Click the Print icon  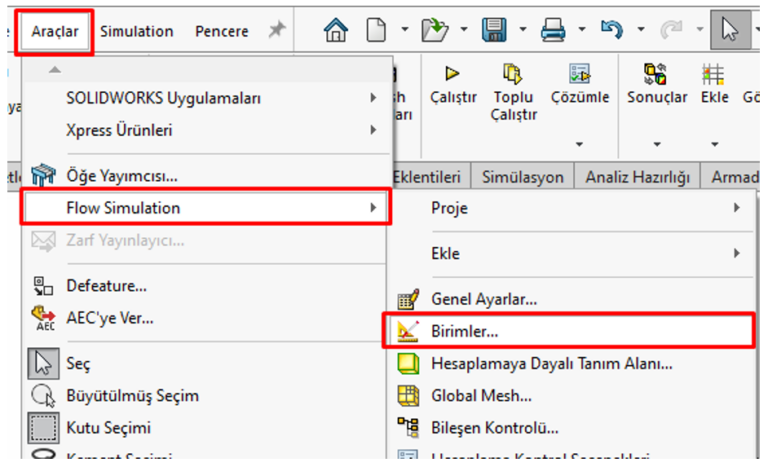[x=552, y=31]
